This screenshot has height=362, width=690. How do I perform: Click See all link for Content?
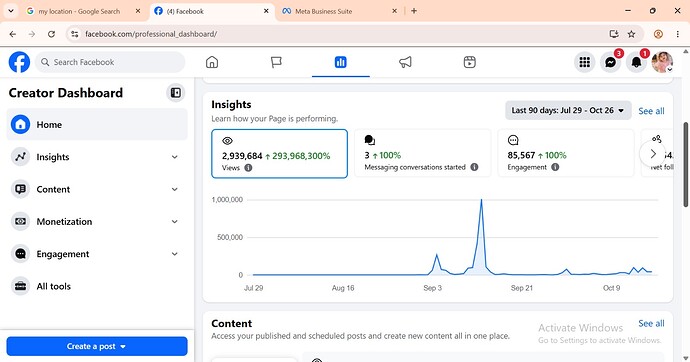[x=651, y=323]
